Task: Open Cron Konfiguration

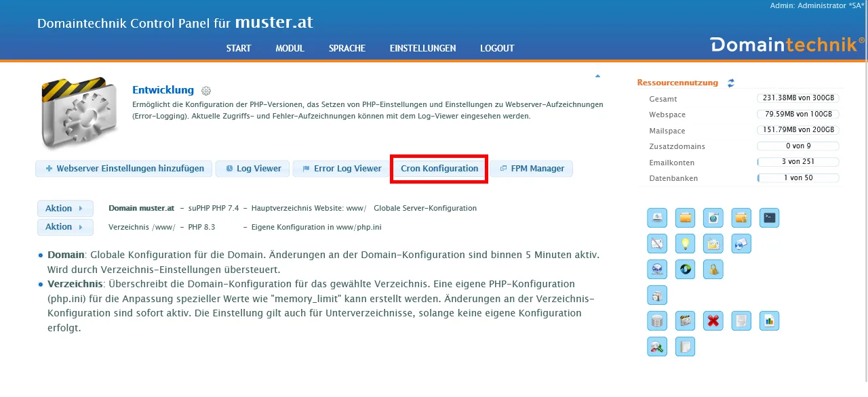Action: (x=439, y=168)
